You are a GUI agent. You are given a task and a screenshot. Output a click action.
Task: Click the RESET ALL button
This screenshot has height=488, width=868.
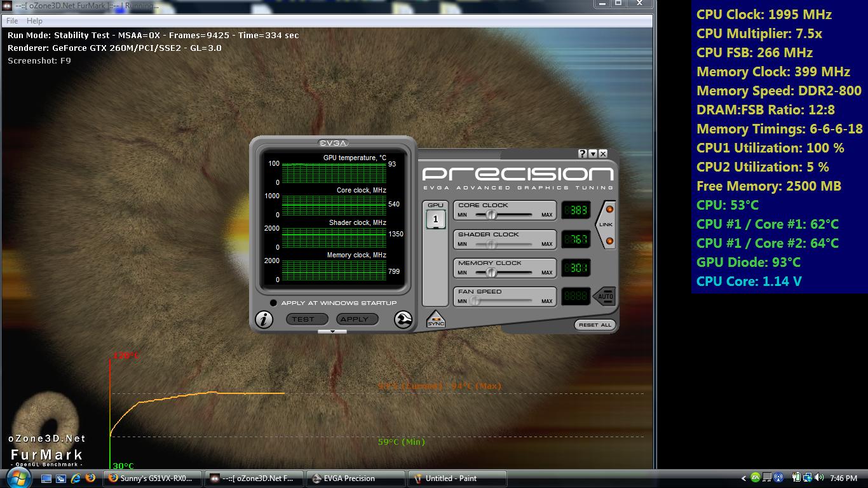(x=595, y=325)
